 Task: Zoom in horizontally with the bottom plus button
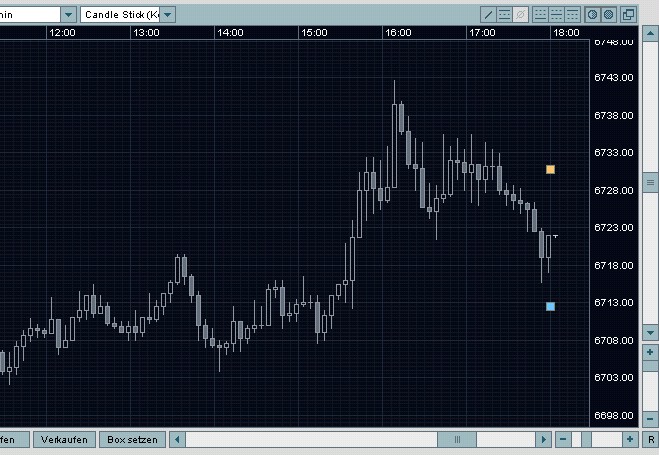point(630,439)
